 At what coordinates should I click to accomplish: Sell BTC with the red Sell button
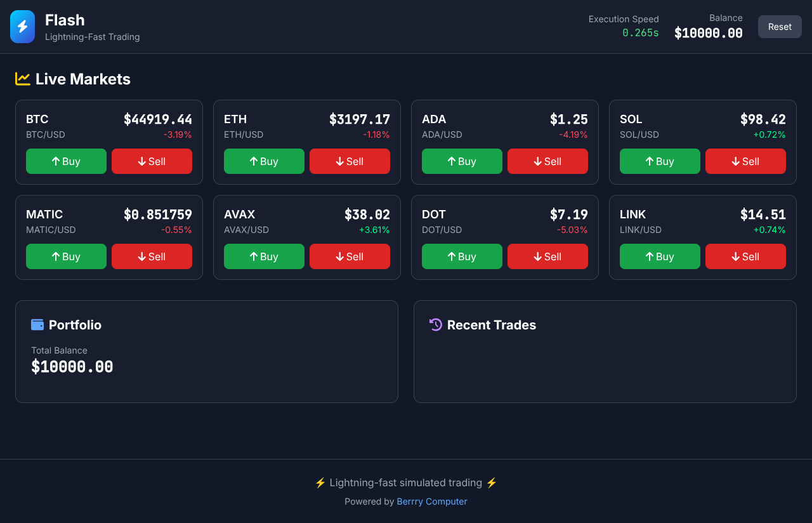(x=152, y=161)
